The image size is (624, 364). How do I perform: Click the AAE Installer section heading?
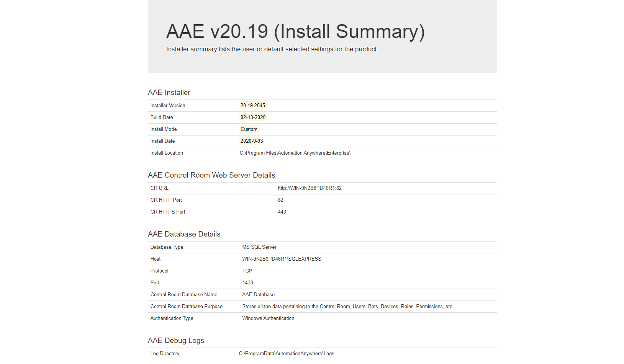pyautogui.click(x=169, y=92)
